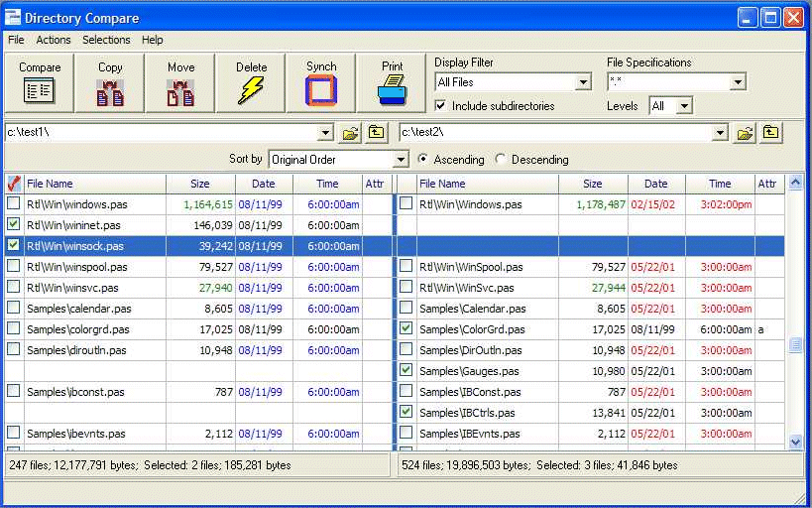Open the Selections menu
Viewport: 812px width, 508px height.
click(106, 40)
